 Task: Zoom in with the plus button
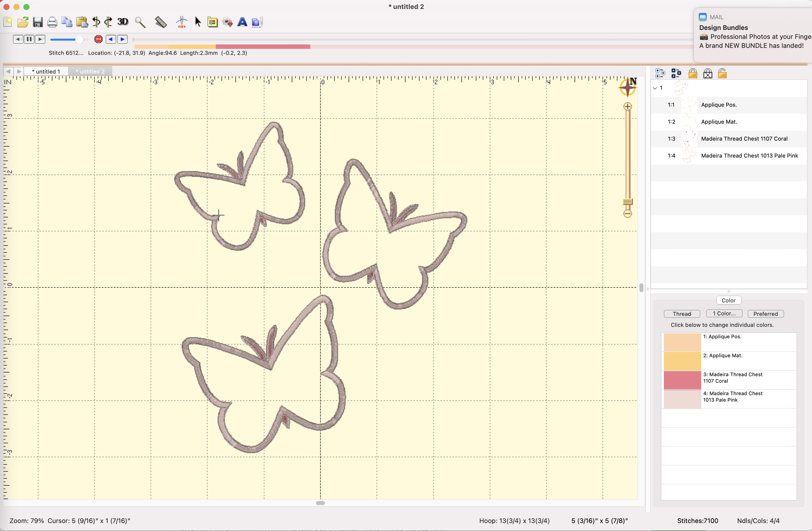click(627, 106)
